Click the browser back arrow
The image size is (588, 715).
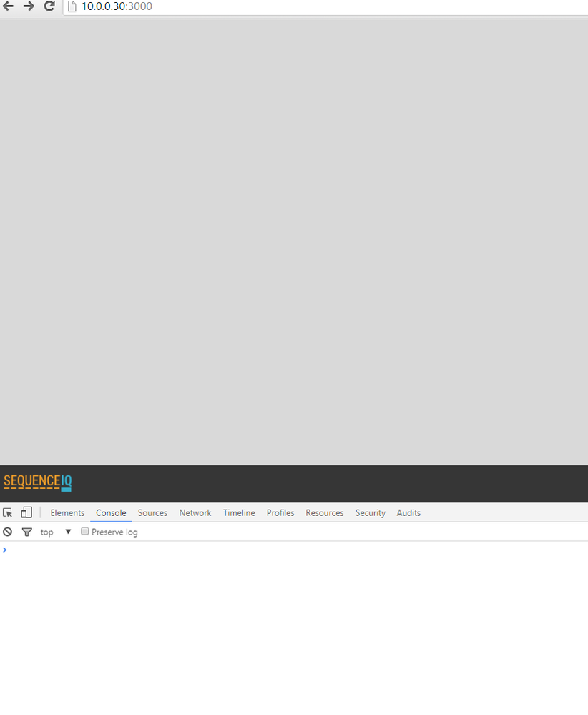point(8,6)
